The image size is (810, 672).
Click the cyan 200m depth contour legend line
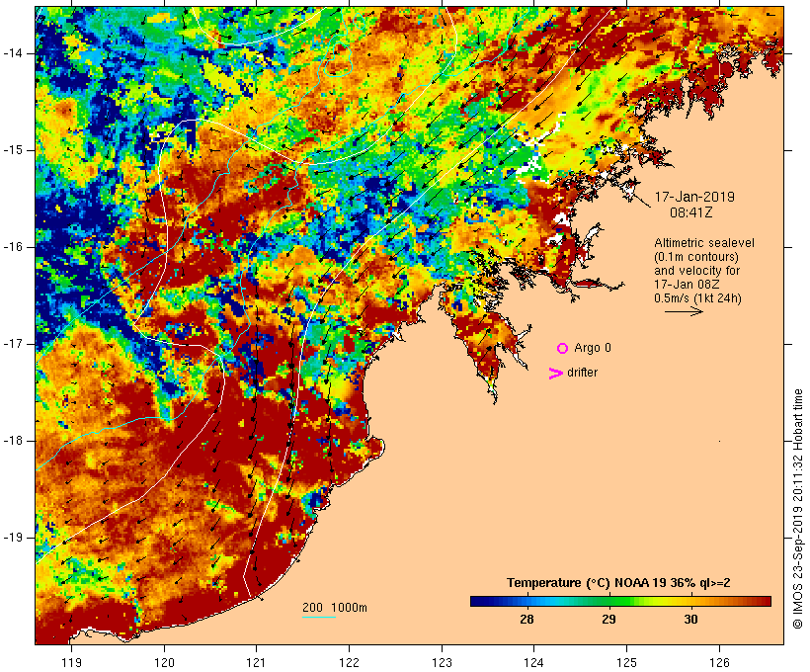click(x=319, y=617)
